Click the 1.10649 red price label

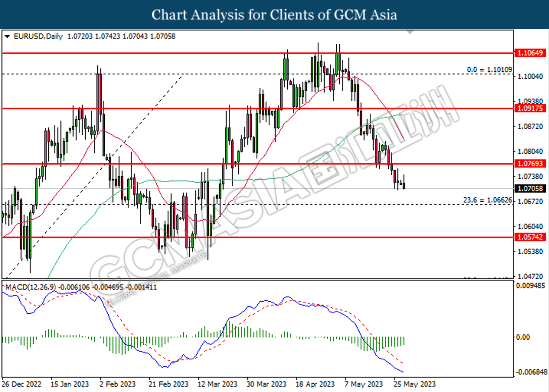(530, 53)
